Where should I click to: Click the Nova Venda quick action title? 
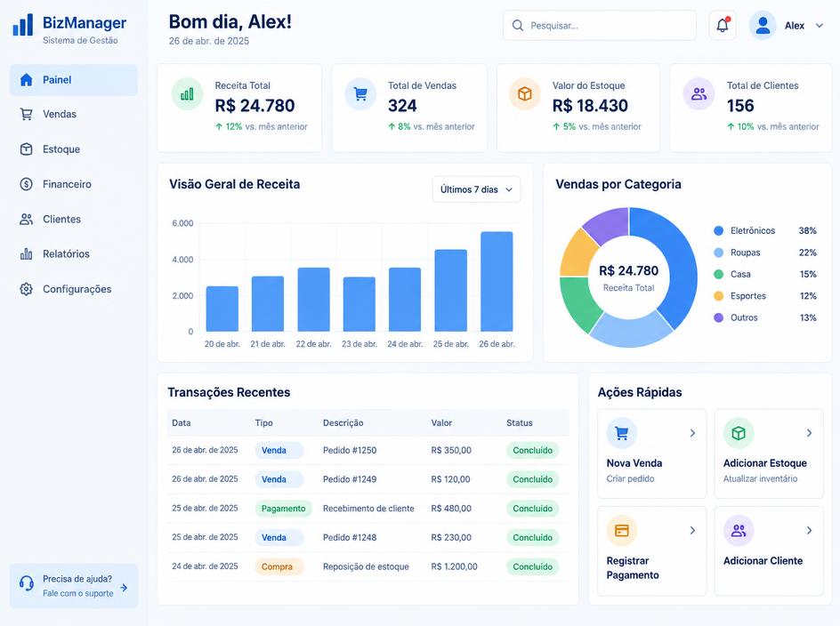coord(634,463)
